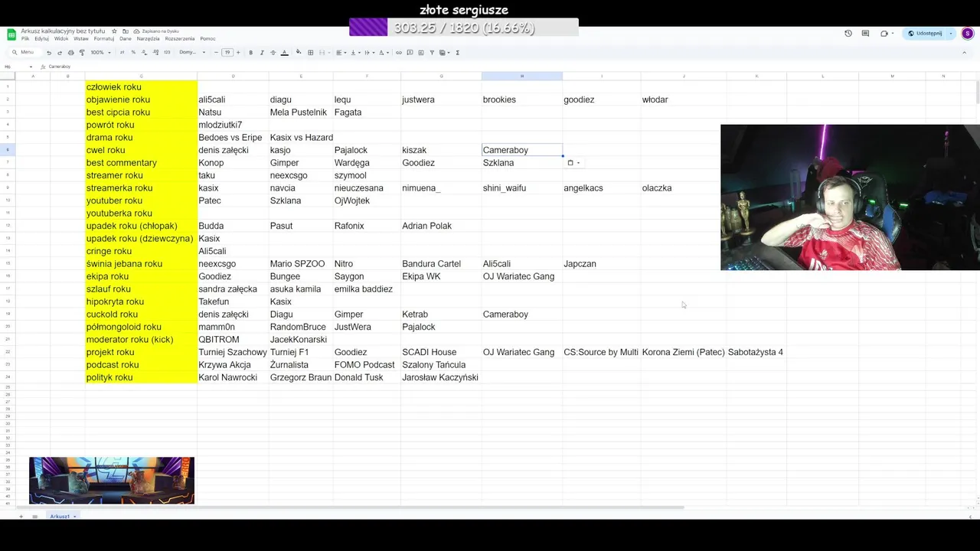Open the account avatar S
Screen dimensions: 980x551
pos(968,34)
